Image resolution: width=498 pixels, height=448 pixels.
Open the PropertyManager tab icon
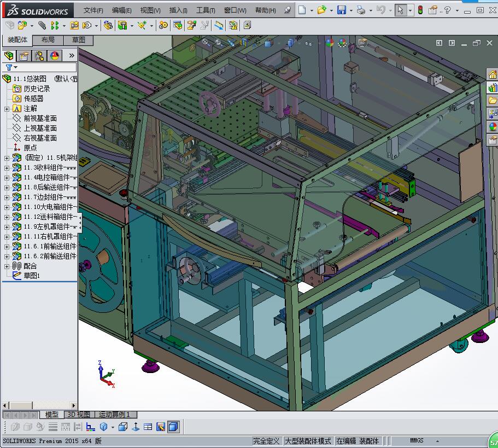pos(24,56)
